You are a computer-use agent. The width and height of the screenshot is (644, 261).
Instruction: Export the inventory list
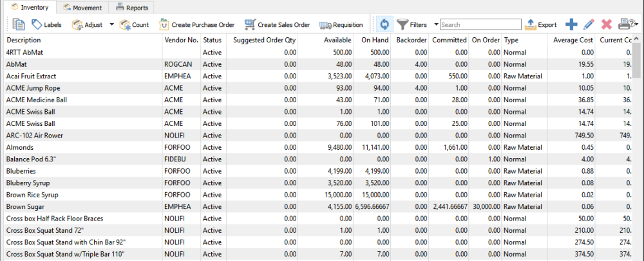click(541, 24)
